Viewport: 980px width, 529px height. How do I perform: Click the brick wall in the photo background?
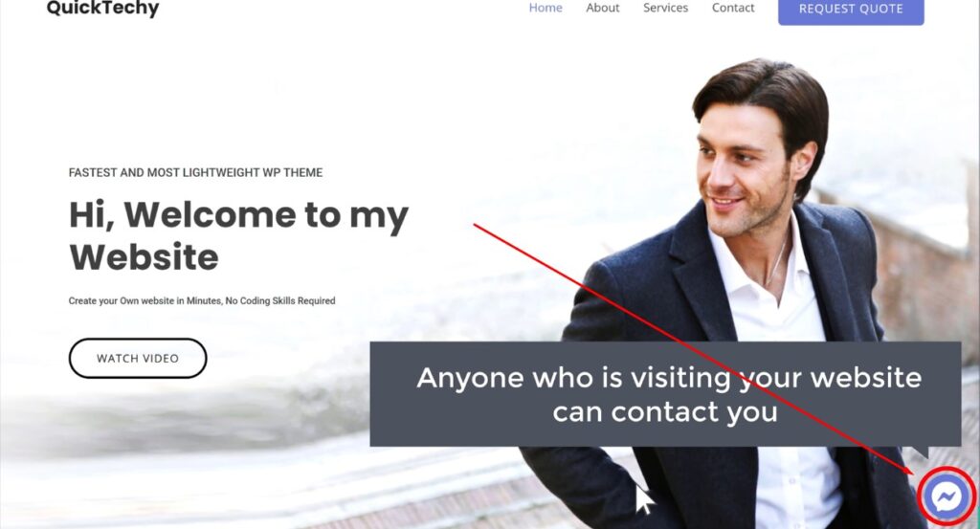925,275
